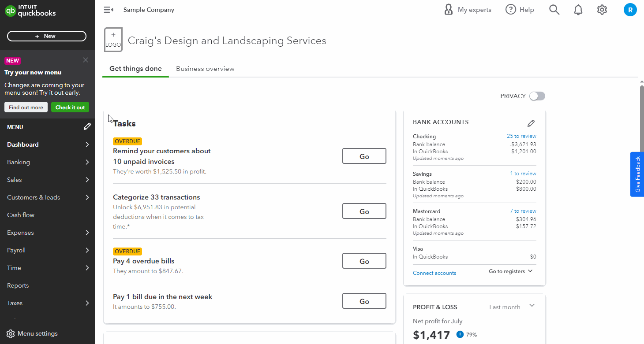Switch to the Business overview tab
The image size is (644, 344).
click(x=205, y=69)
